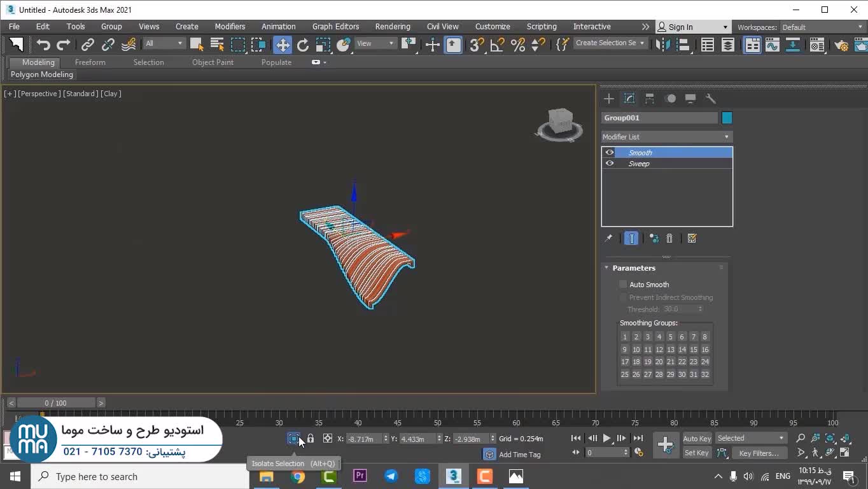Switch to the Freeform ribbon tab
This screenshot has width=868, height=489.
pyautogui.click(x=90, y=62)
